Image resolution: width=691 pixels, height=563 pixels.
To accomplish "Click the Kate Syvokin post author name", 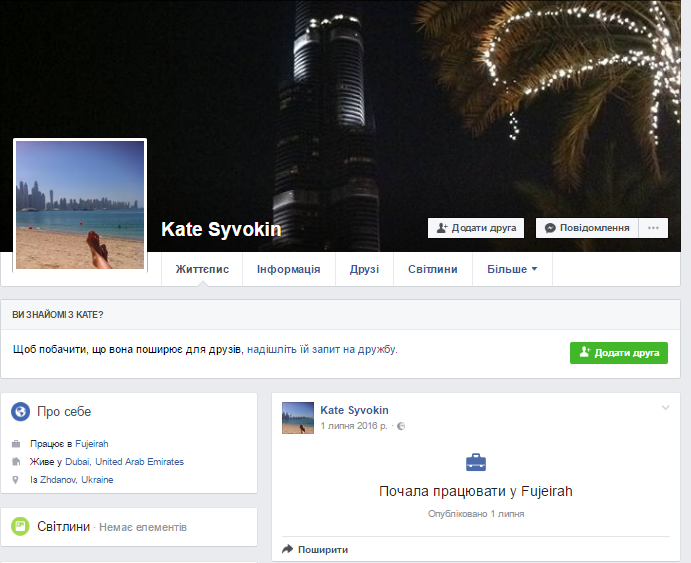I will (354, 410).
